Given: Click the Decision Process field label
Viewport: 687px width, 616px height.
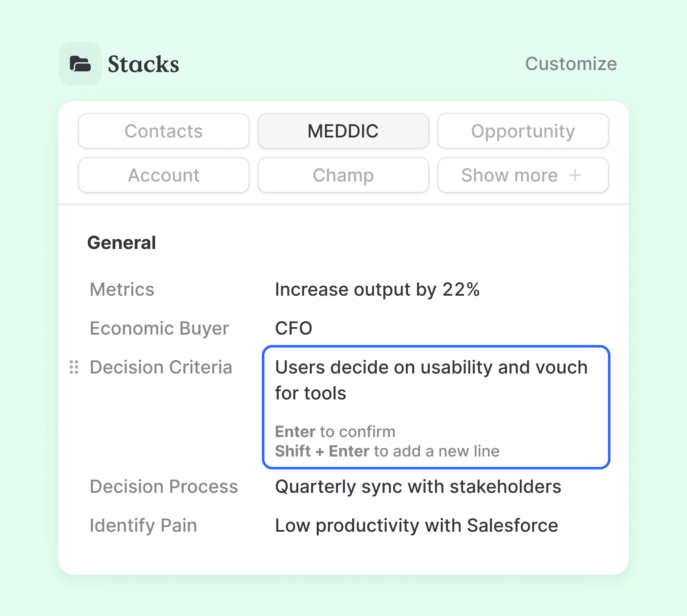Looking at the screenshot, I should point(164,487).
